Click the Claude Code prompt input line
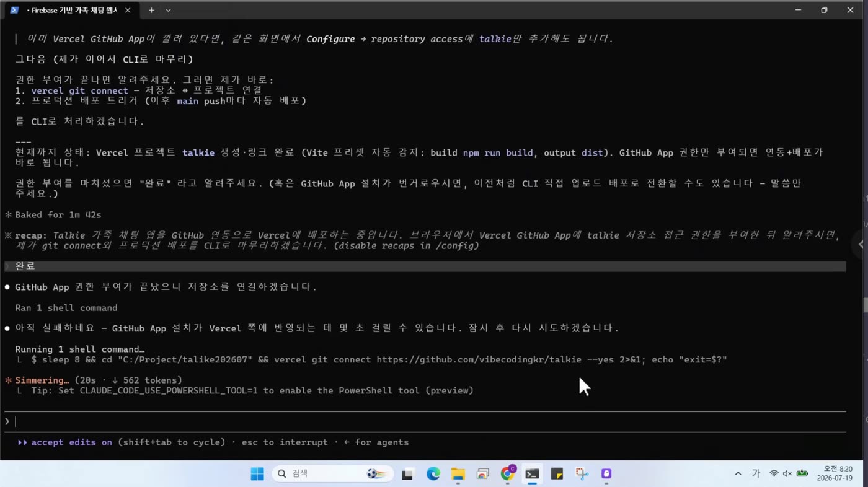The image size is (868, 487). tap(425, 421)
